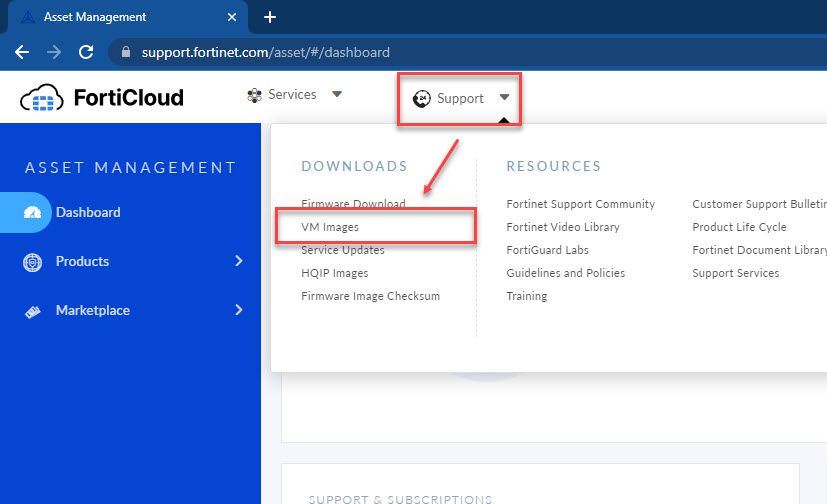Click the Dashboard gauge icon
The height and width of the screenshot is (504, 827).
pyautogui.click(x=33, y=212)
